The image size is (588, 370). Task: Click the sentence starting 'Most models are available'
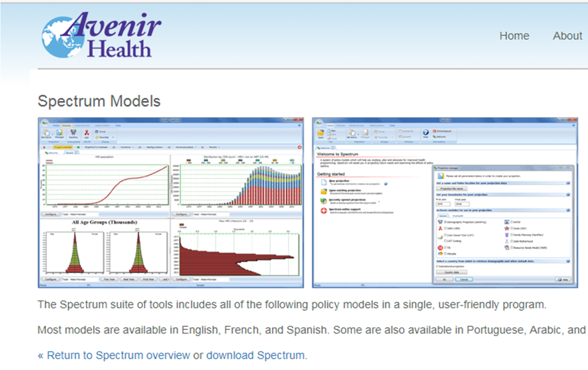pyautogui.click(x=312, y=330)
